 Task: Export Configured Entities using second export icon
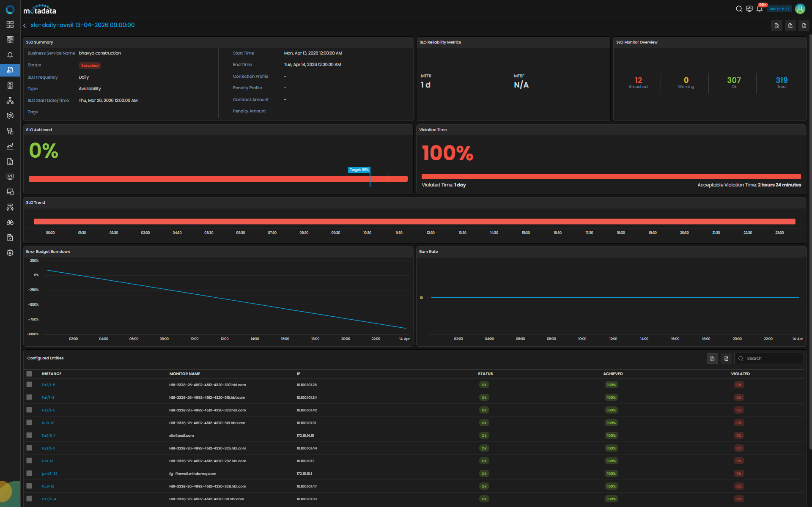tap(726, 359)
